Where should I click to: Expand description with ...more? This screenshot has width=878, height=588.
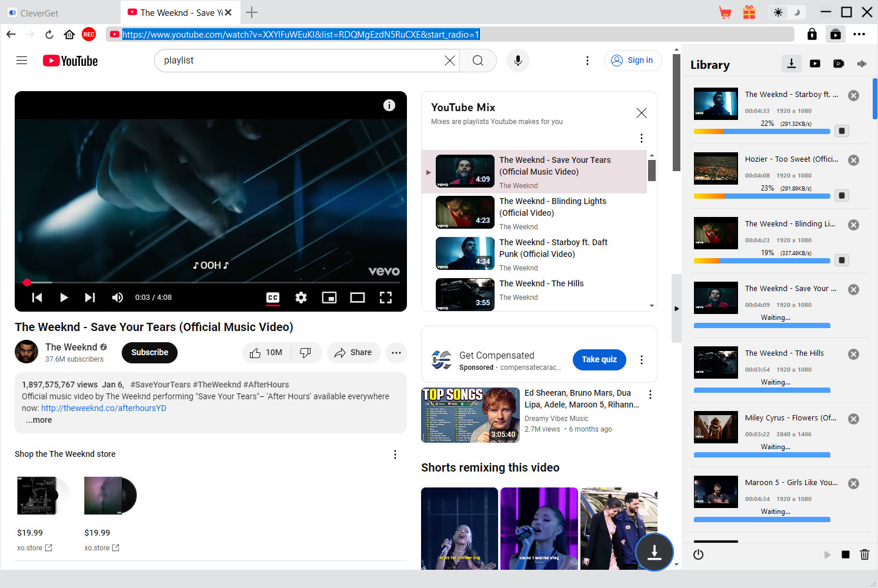39,420
